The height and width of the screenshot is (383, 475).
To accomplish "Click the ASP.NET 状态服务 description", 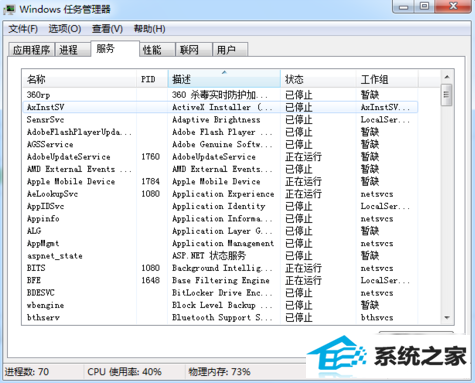I will (x=209, y=256).
